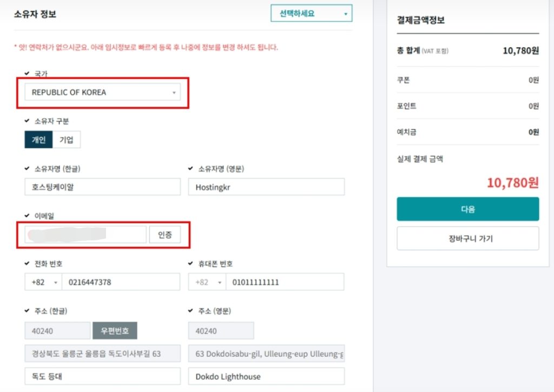Click the 소유자명 (영문) Hostingkr field
The width and height of the screenshot is (554, 392).
pyautogui.click(x=266, y=187)
